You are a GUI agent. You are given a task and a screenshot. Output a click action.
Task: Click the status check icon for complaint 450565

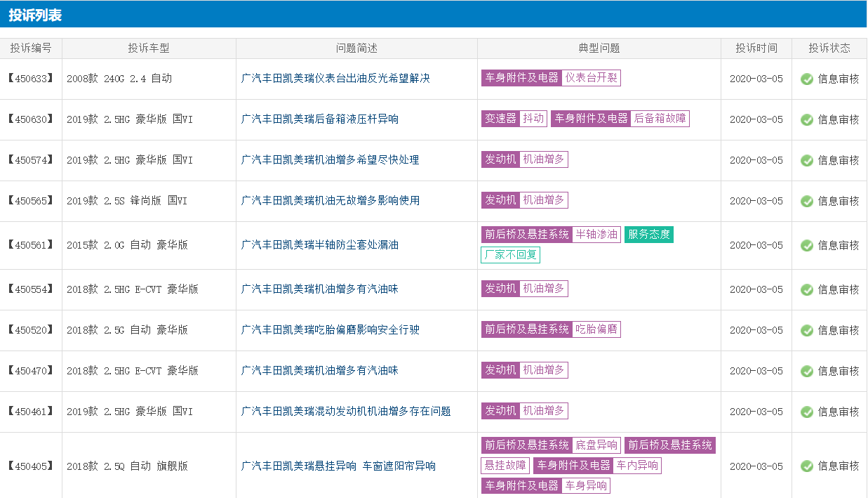(807, 201)
